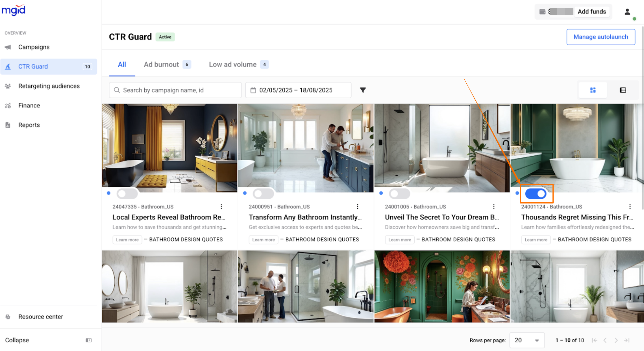Image resolution: width=644 pixels, height=351 pixels.
Task: Enable toggle for ad 24001005
Action: coord(399,194)
